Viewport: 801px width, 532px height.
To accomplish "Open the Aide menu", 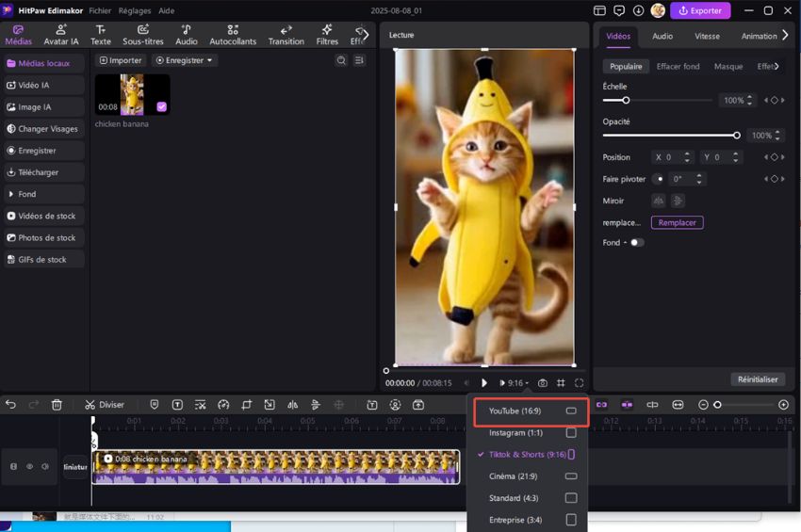I will tap(167, 10).
